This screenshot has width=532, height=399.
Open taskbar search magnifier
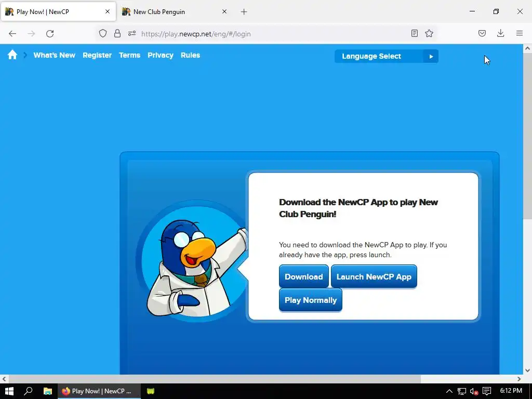pos(28,391)
